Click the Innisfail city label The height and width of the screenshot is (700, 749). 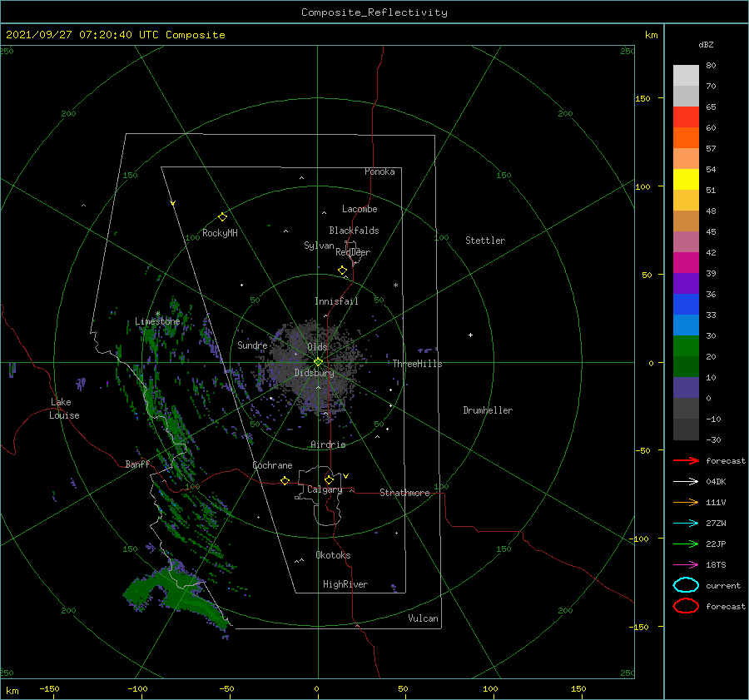(336, 301)
